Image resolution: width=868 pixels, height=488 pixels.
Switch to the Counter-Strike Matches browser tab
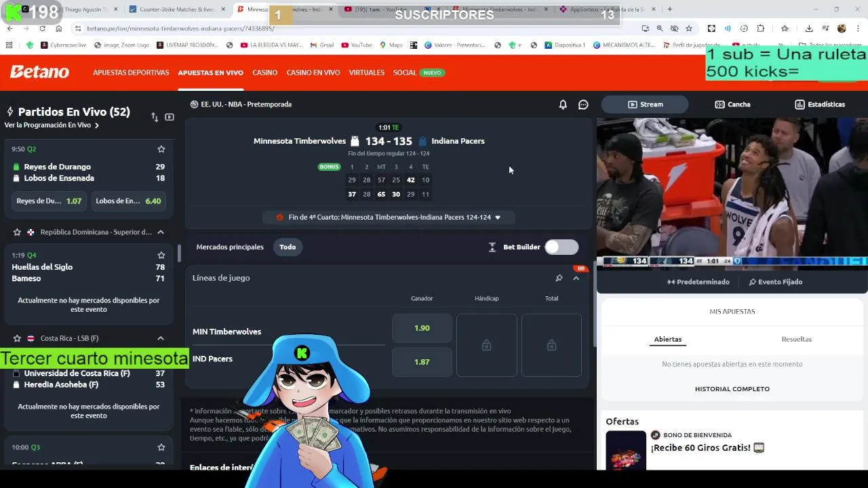(176, 9)
